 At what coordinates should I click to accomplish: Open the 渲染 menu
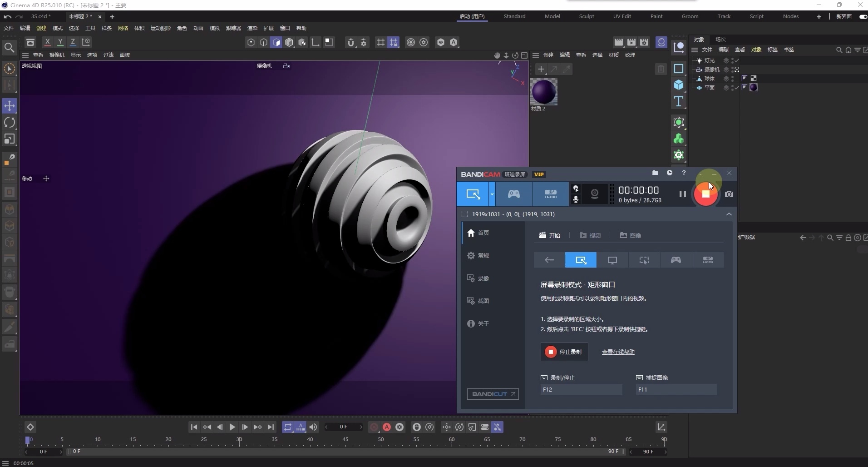tap(252, 28)
